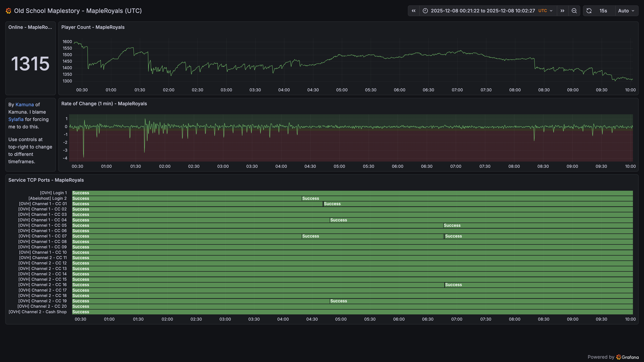Screen dimensions: 644x362
Task: Open the Kamuna link
Action: (24, 105)
